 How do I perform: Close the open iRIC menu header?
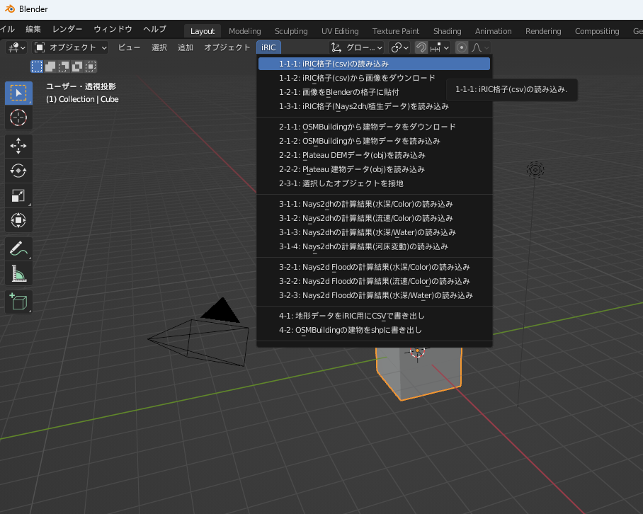269,48
